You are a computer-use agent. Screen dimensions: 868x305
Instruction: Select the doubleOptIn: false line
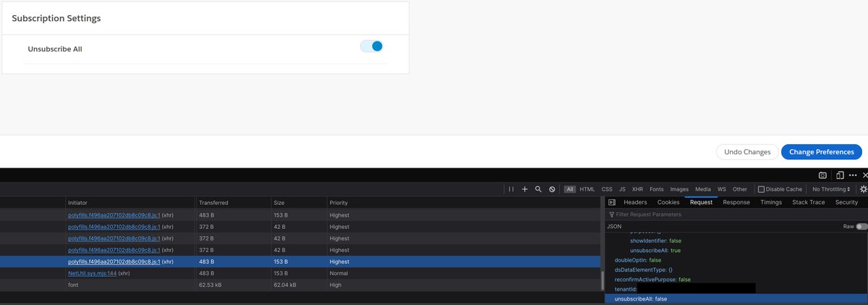[x=638, y=260]
